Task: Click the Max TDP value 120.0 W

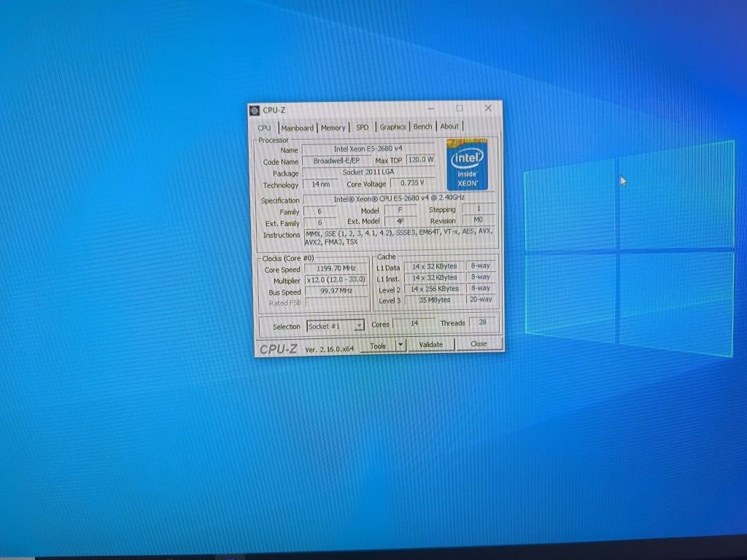Action: coord(421,160)
